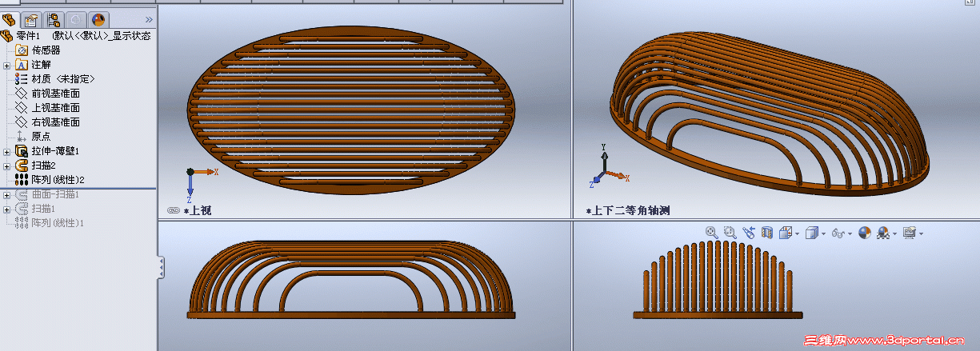Click the front plane icon
The height and width of the screenshot is (351, 980).
click(x=22, y=94)
